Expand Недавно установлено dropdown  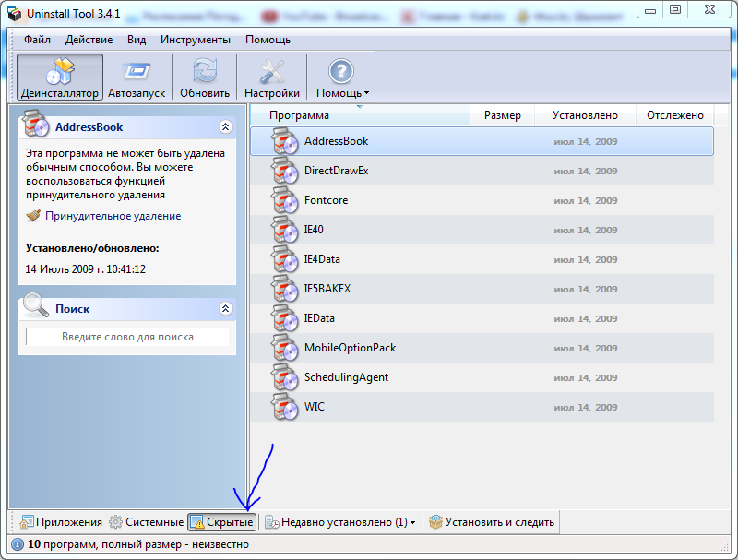pos(412,522)
